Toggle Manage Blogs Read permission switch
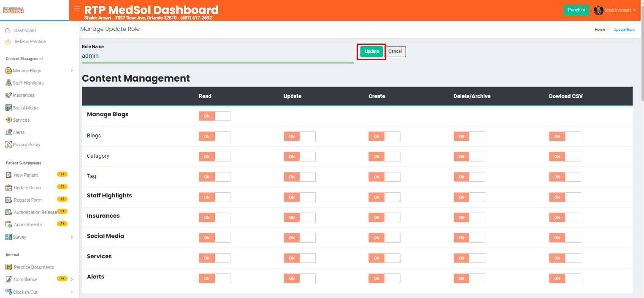Viewport: 644px width, 298px height. (x=214, y=116)
